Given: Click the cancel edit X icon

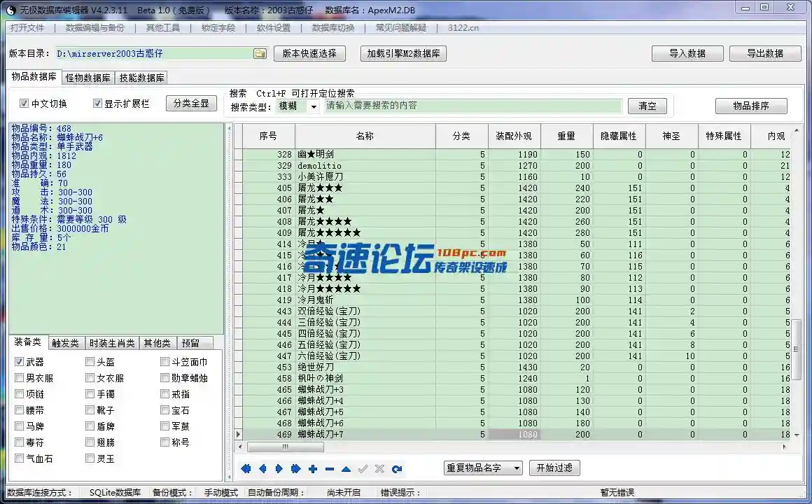Looking at the screenshot, I should point(379,469).
